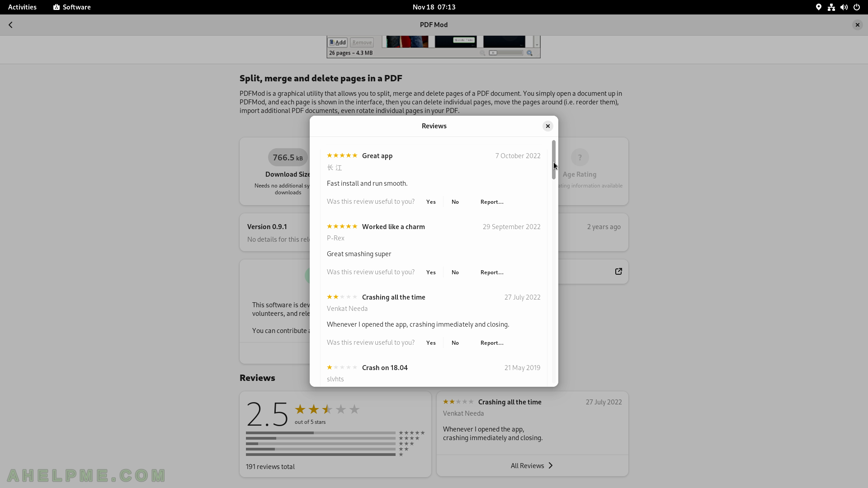Click 'Great smashing super' review text
868x488 pixels.
point(359,254)
